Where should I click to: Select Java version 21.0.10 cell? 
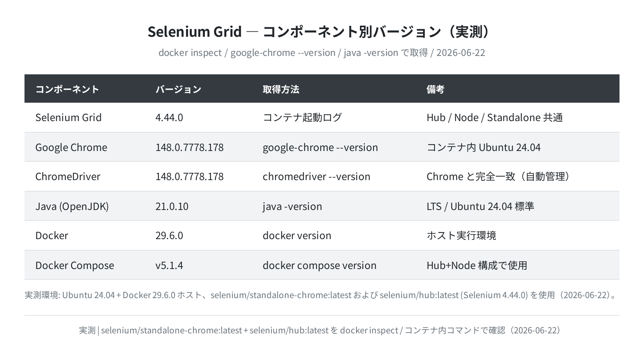[172, 206]
